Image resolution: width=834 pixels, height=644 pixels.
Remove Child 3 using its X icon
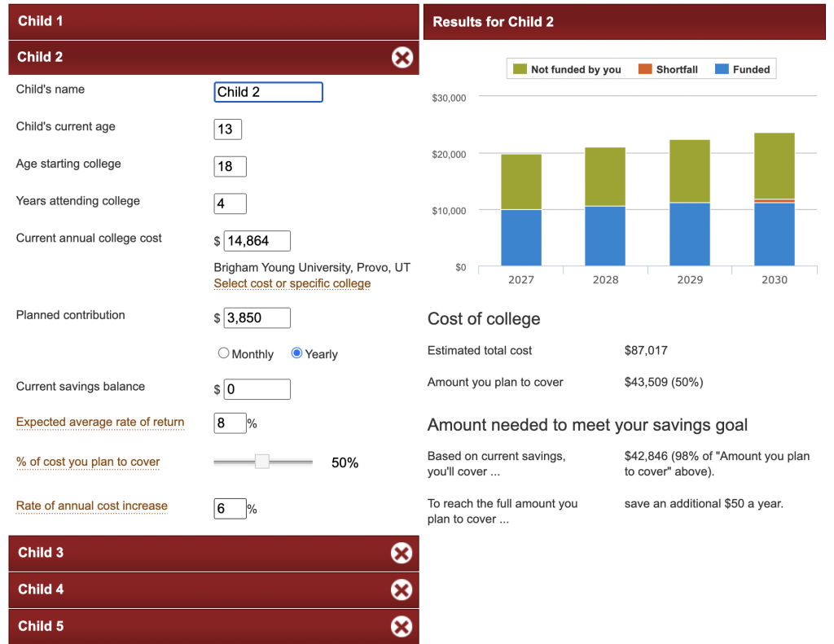click(x=401, y=553)
